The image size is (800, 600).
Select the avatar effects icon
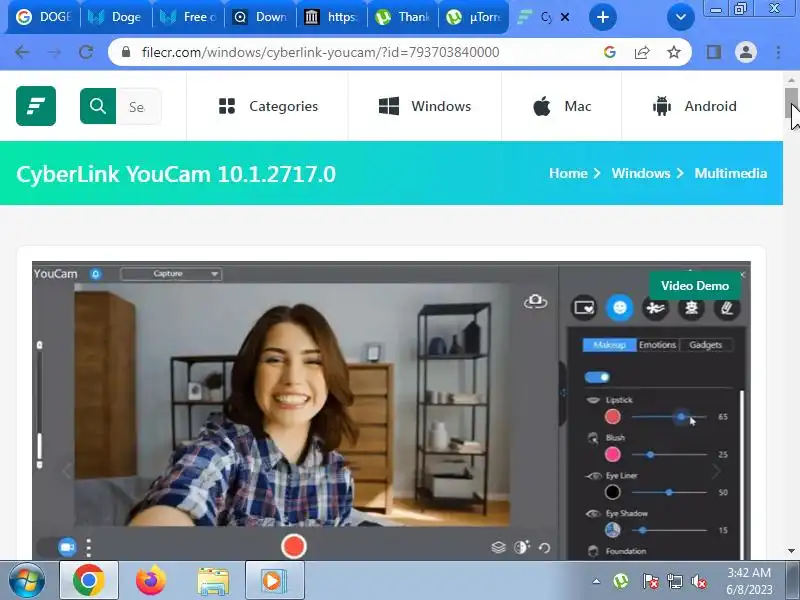point(691,308)
